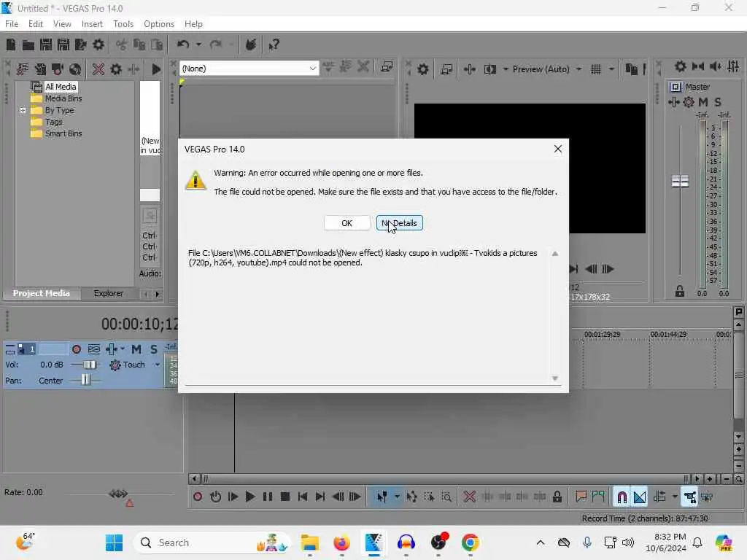Click the No Details button
747x560 pixels.
399,223
